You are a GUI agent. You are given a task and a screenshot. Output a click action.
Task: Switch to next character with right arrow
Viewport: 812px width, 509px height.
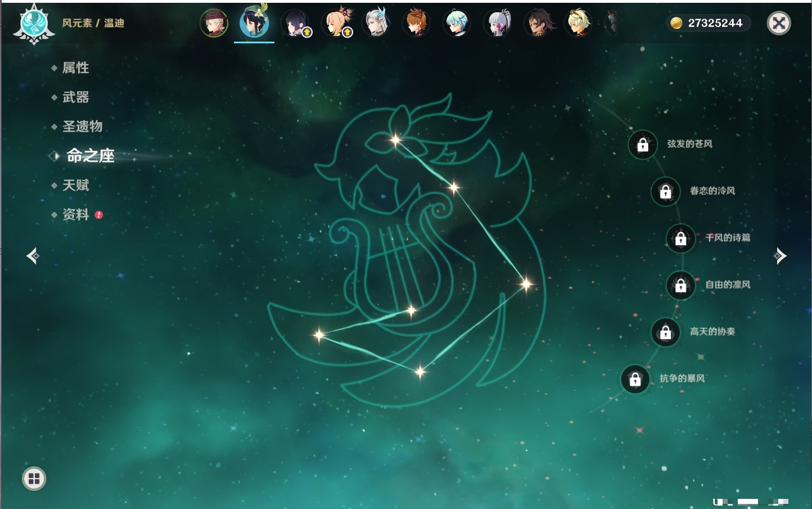pyautogui.click(x=779, y=256)
